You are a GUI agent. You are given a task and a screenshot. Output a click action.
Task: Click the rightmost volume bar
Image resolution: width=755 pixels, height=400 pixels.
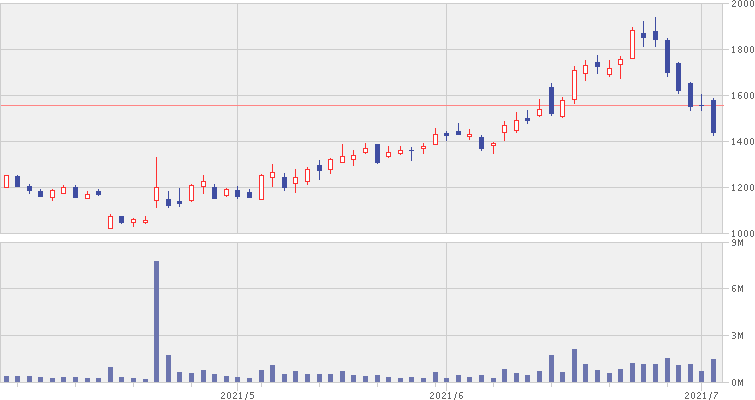pyautogui.click(x=713, y=371)
